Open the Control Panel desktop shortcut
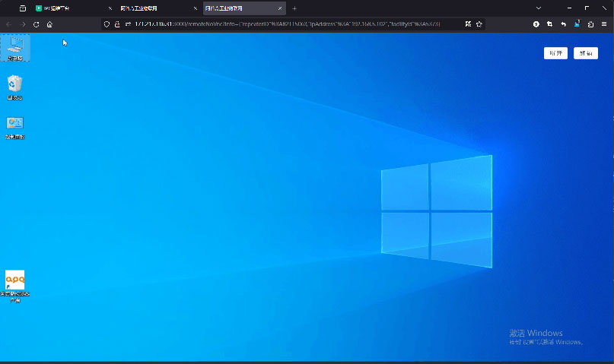The width and height of the screenshot is (614, 364). (15, 128)
